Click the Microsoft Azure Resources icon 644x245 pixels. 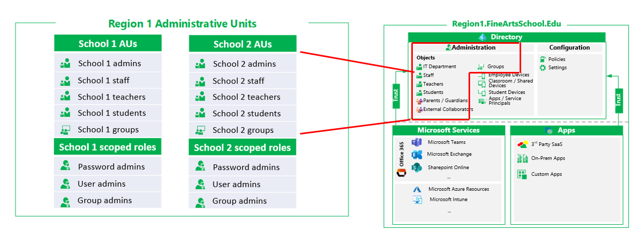pos(417,189)
